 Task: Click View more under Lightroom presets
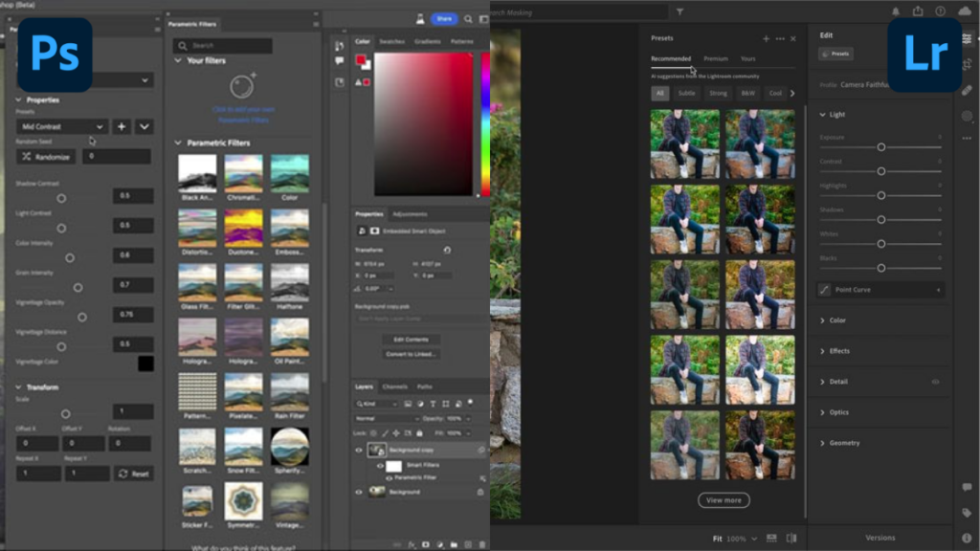click(x=724, y=499)
